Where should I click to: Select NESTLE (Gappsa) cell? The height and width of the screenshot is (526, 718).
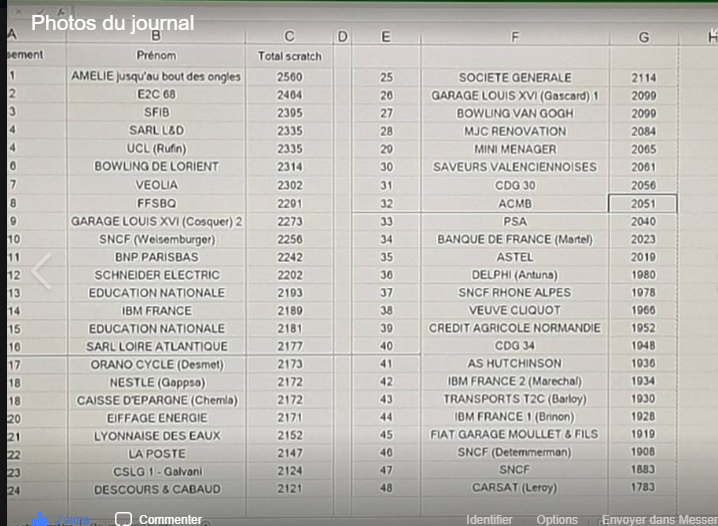[x=156, y=382]
